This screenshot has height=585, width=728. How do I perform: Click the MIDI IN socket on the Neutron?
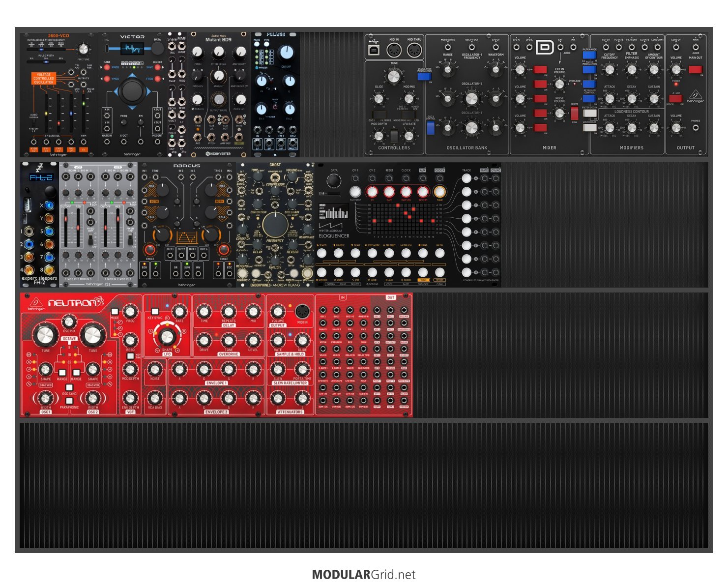302,311
